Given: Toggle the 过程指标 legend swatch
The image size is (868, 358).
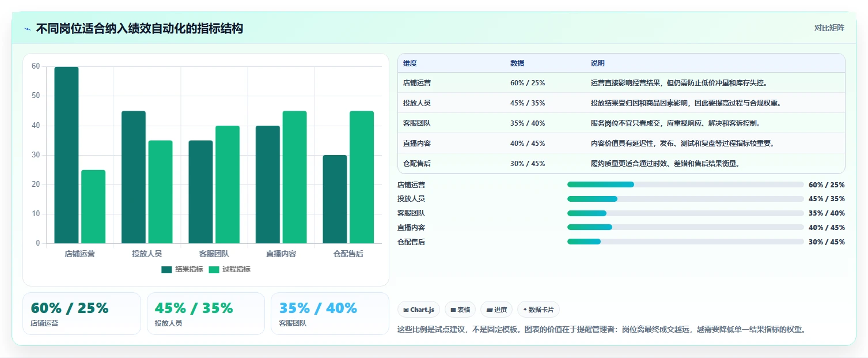Looking at the screenshot, I should 214,269.
